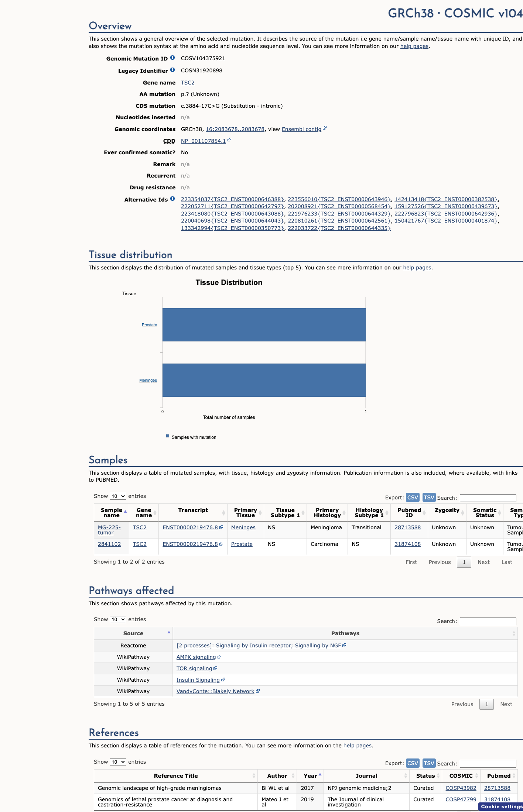Image resolution: width=523 pixels, height=812 pixels.
Task: Open genomic coordinates 16:2083678..2083678 link
Action: click(235, 129)
